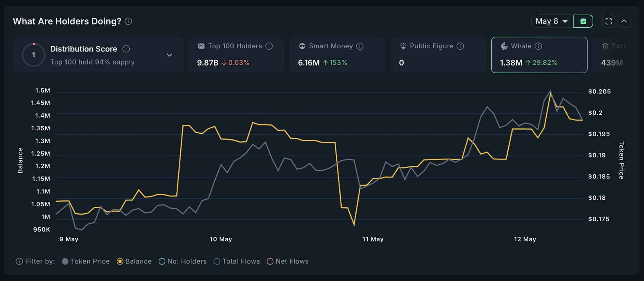Image resolution: width=644 pixels, height=281 pixels.
Task: Click info icon next to Whale label
Action: coord(538,46)
